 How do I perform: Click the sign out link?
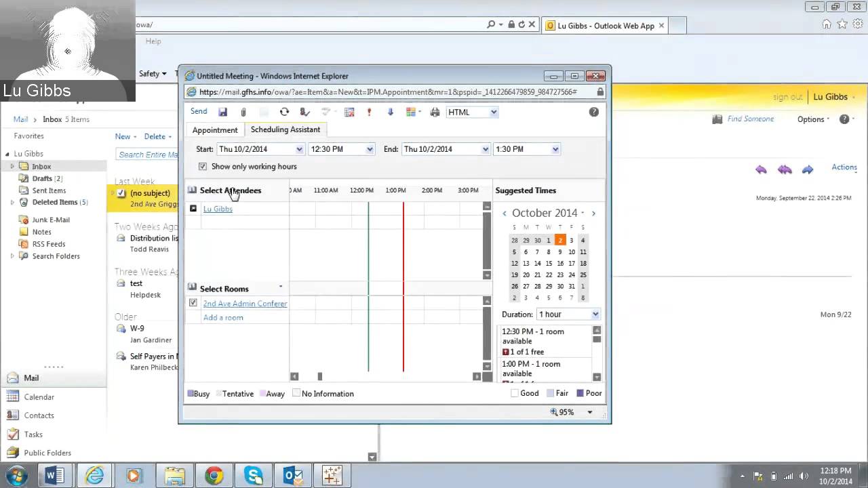point(787,97)
